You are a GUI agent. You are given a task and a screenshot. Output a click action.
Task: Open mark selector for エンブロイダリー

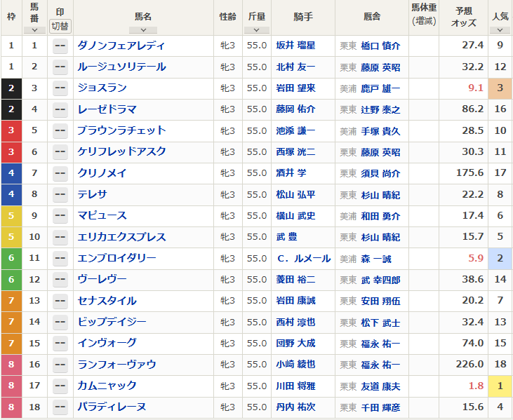(x=60, y=258)
